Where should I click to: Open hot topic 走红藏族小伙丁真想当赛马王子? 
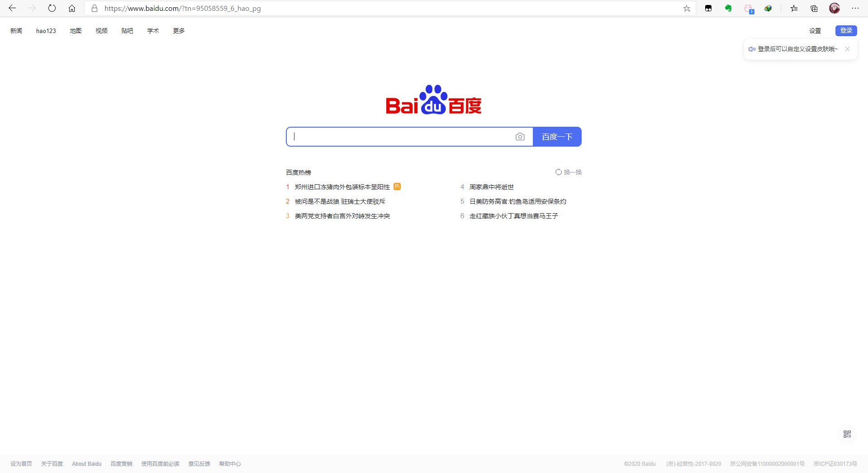[x=514, y=216]
